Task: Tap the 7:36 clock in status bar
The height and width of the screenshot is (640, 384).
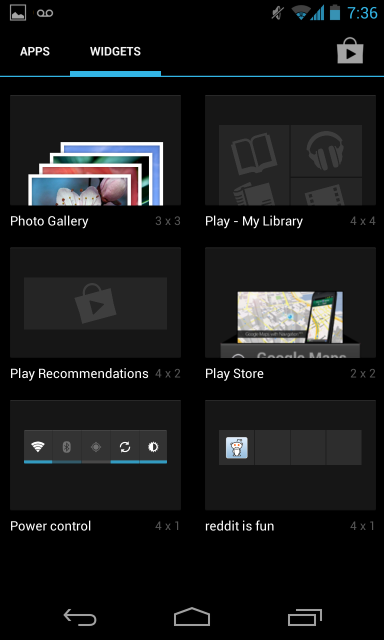Action: [x=362, y=13]
